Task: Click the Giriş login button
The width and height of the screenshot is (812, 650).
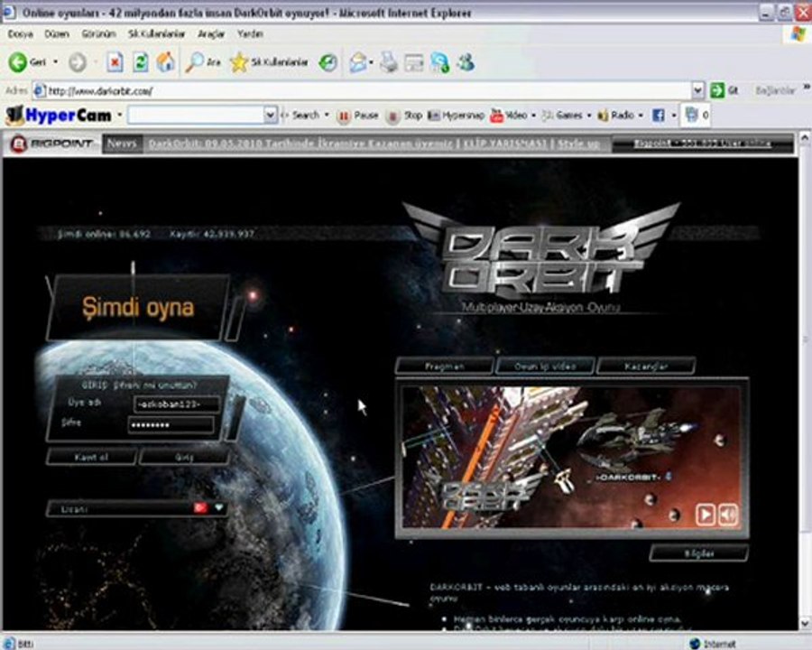Action: coord(184,457)
